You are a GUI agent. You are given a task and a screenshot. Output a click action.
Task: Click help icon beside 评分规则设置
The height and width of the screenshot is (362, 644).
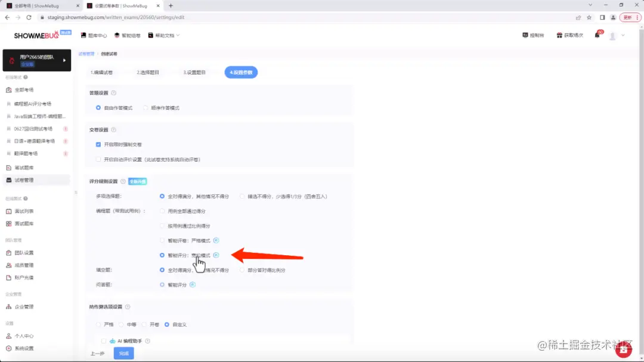pyautogui.click(x=123, y=181)
